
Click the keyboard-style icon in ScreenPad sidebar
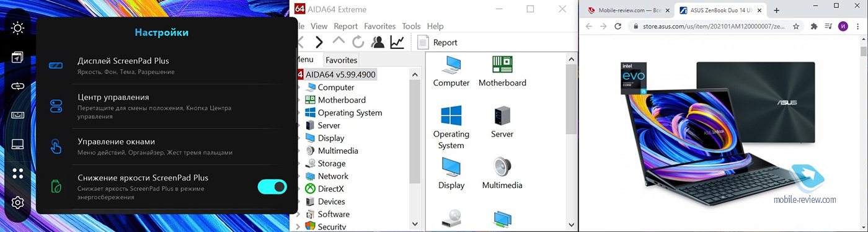pyautogui.click(x=17, y=115)
